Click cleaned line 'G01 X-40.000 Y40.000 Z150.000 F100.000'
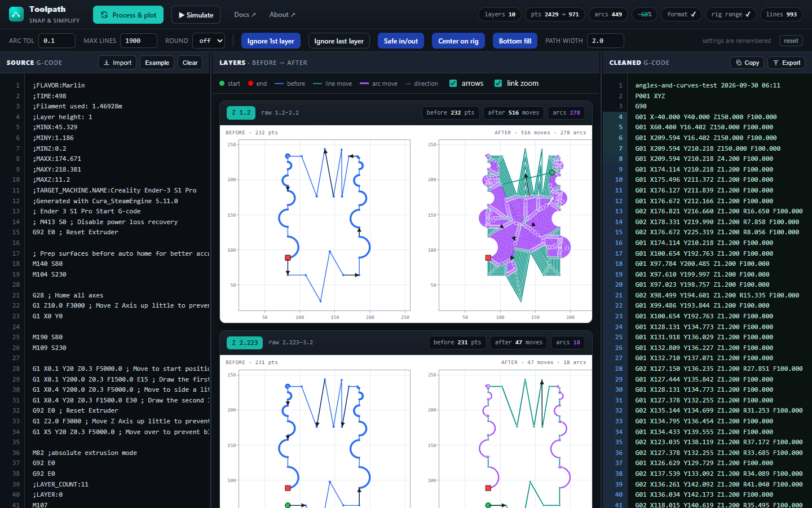This screenshot has height=508, width=812. [706, 117]
